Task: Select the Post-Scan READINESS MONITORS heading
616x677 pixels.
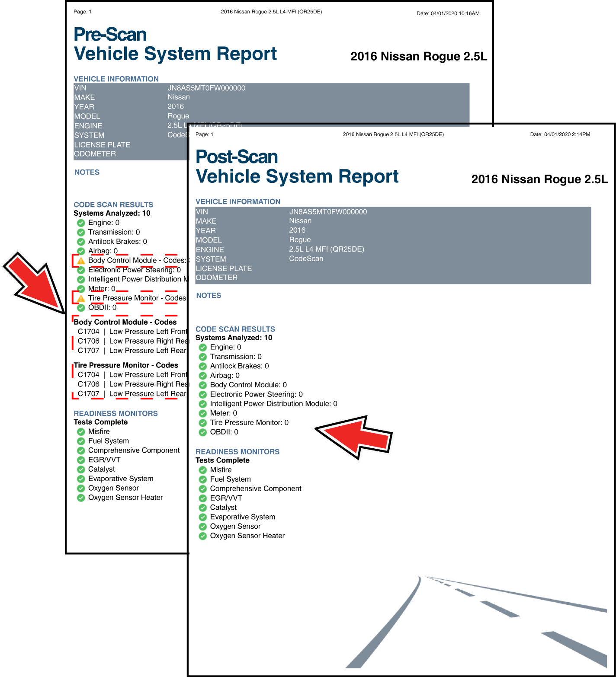Action: (x=237, y=452)
